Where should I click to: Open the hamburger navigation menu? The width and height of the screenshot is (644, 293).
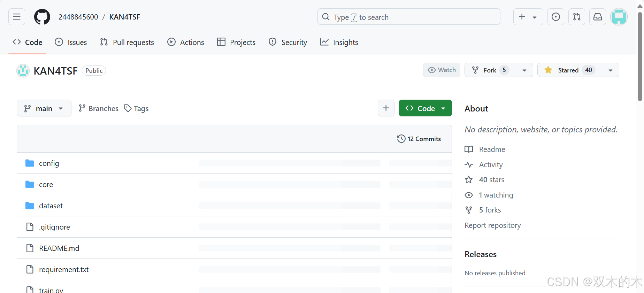click(17, 17)
